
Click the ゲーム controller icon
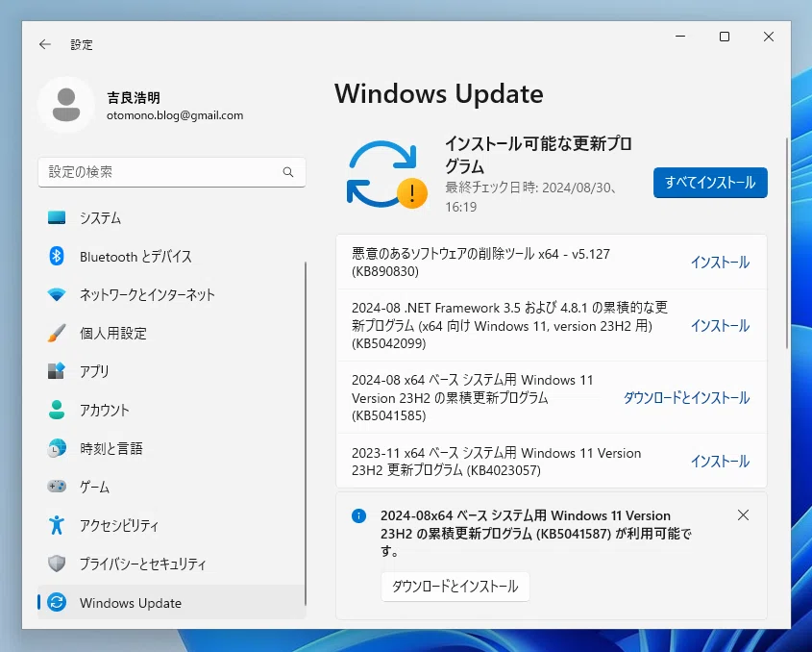coord(57,487)
